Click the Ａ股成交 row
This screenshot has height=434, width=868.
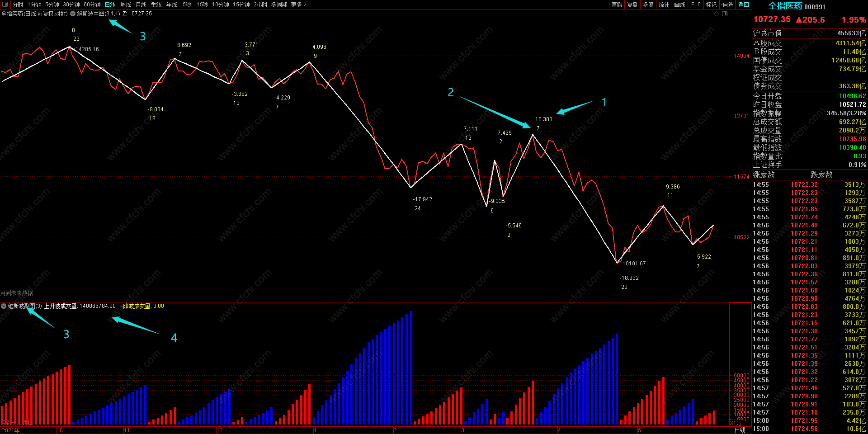point(809,43)
